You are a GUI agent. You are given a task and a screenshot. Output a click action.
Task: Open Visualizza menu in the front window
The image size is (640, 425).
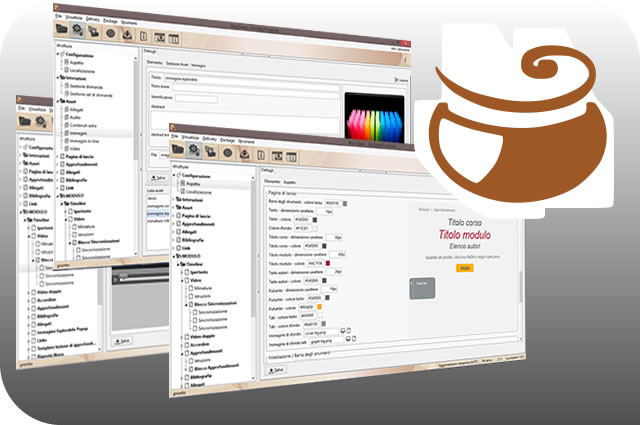coord(190,138)
